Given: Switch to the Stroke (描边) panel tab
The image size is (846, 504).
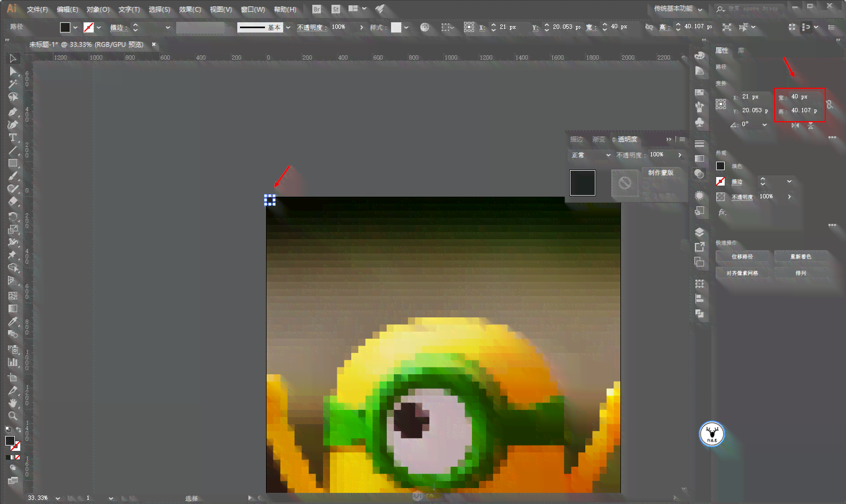Looking at the screenshot, I should click(x=577, y=139).
